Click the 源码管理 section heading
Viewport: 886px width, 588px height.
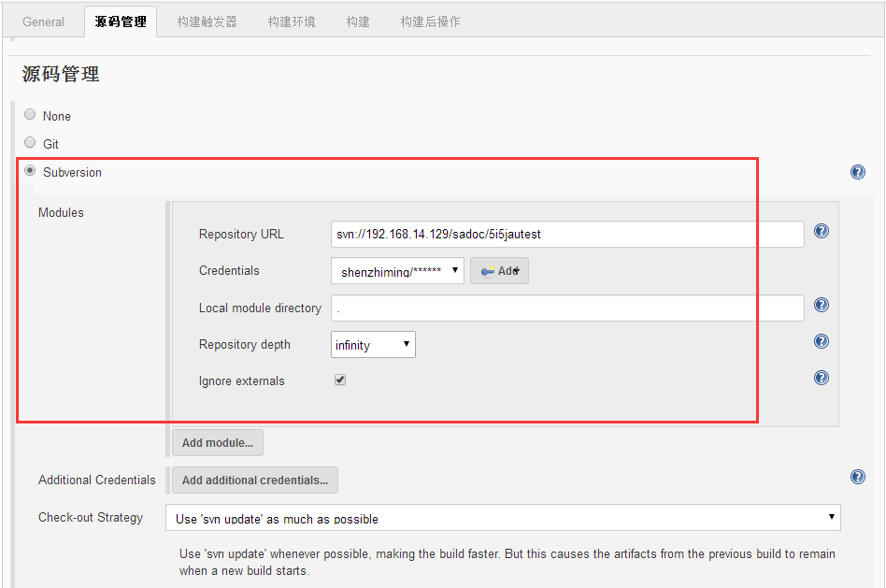pyautogui.click(x=61, y=74)
